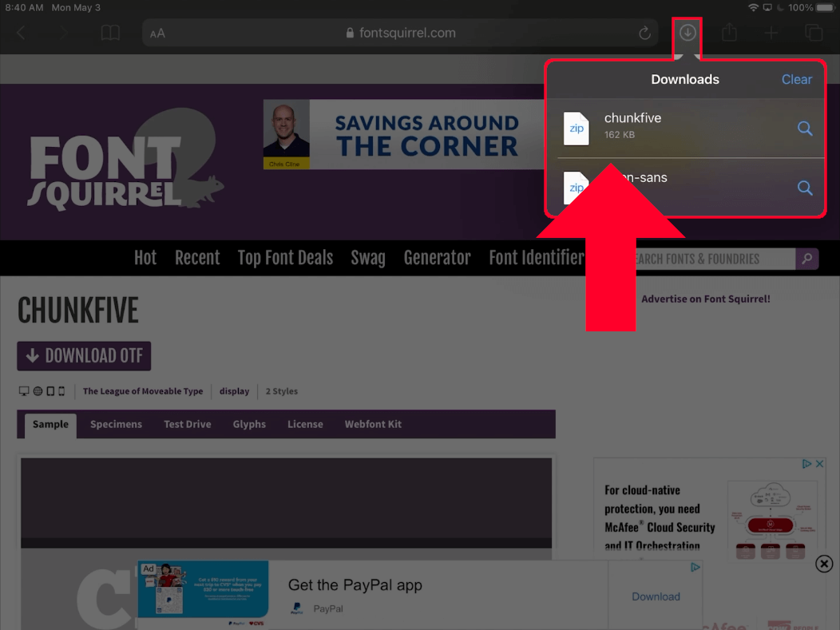The height and width of the screenshot is (630, 840).
Task: Tap the Download OTF button
Action: (84, 355)
